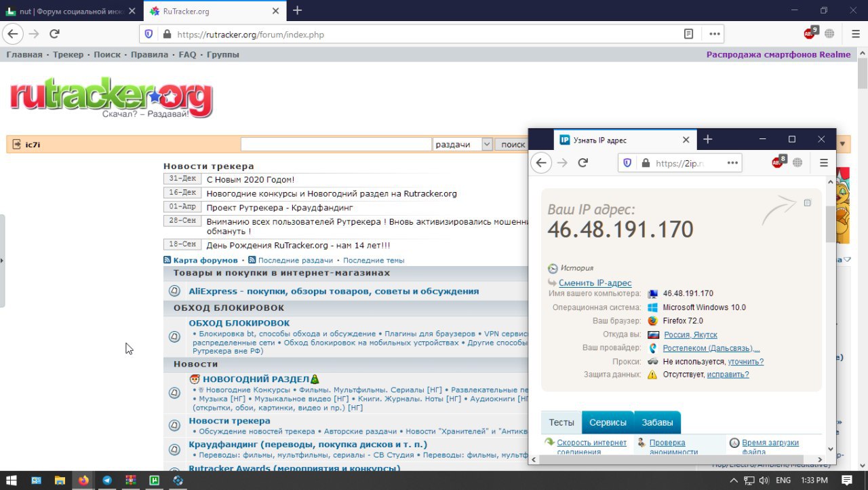The height and width of the screenshot is (490, 868).
Task: Open the Ростелеком (Дальсвязь) provider link
Action: coord(711,348)
